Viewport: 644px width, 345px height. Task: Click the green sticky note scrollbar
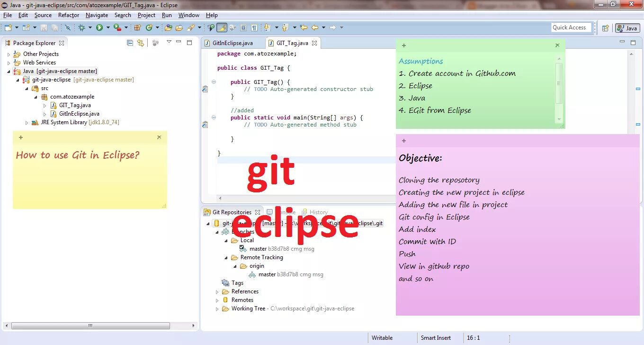tap(559, 83)
